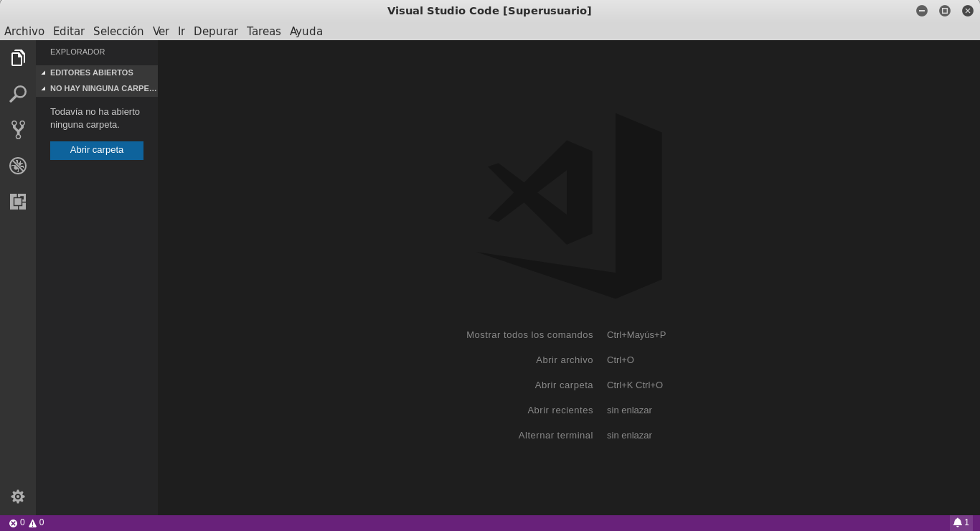Click 'Abrir archivo' watermark label
980x531 pixels.
coord(565,360)
